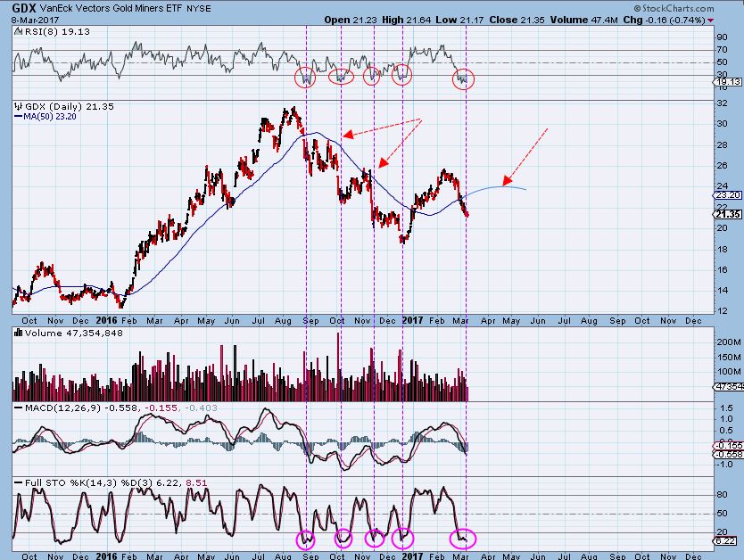Click the Low 21.17 value
Viewport: 744px width, 560px height.
tap(460, 21)
